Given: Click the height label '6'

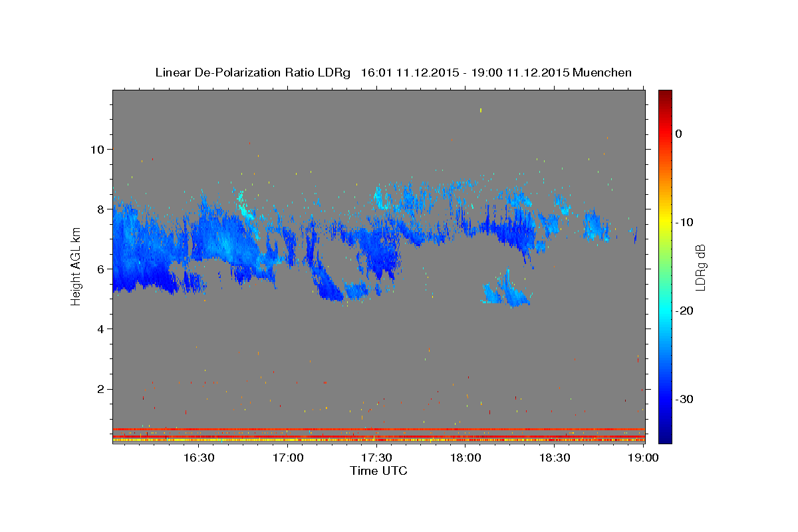Looking at the screenshot, I should tap(101, 269).
